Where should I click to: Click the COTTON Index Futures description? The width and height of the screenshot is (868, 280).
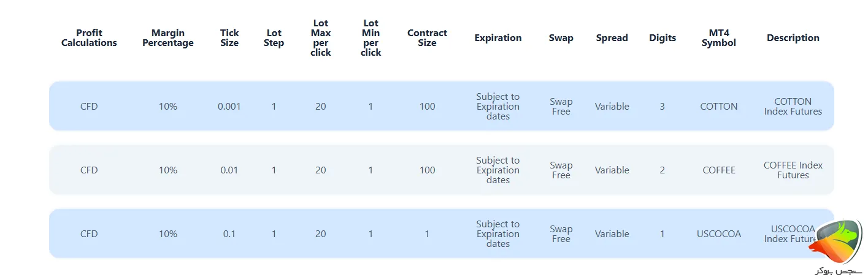[x=793, y=107]
